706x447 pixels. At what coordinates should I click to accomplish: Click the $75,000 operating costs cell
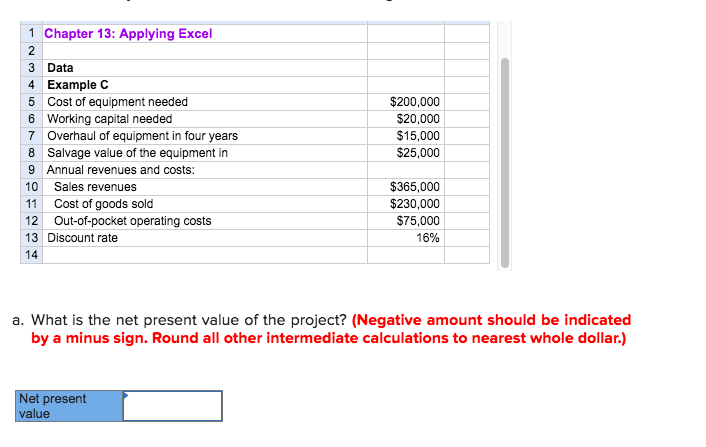(x=406, y=221)
